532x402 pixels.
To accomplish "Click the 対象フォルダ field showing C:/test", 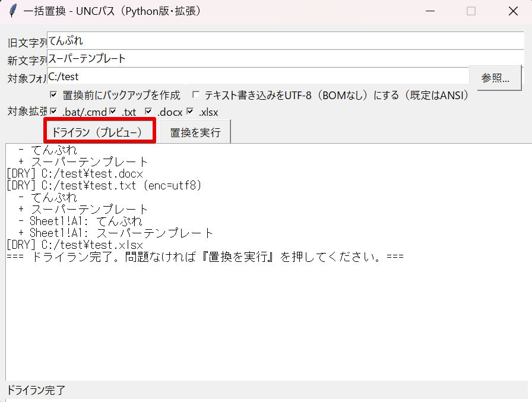I will coord(258,77).
